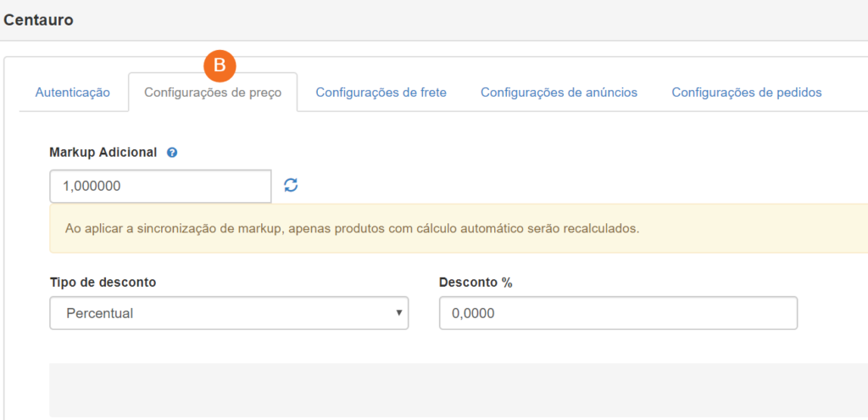Viewport: 868px width, 420px height.
Task: Focus the Desconto % input field
Action: pos(618,313)
